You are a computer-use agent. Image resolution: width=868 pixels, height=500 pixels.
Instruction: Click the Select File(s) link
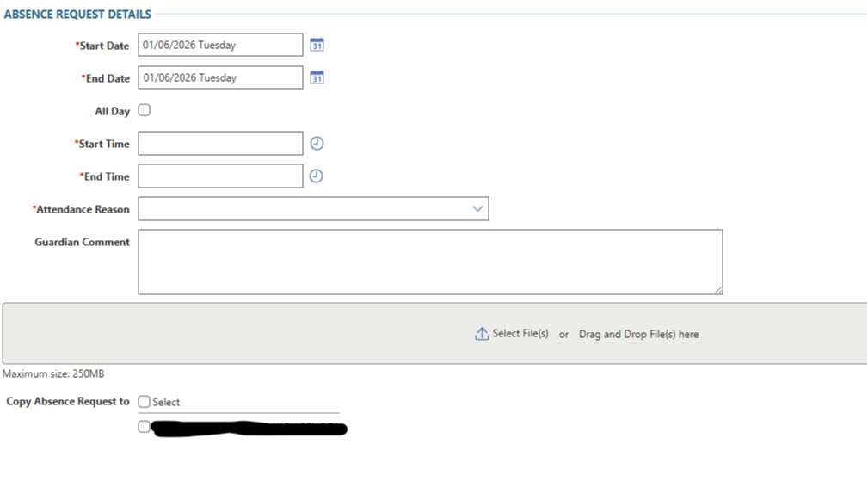coord(520,334)
